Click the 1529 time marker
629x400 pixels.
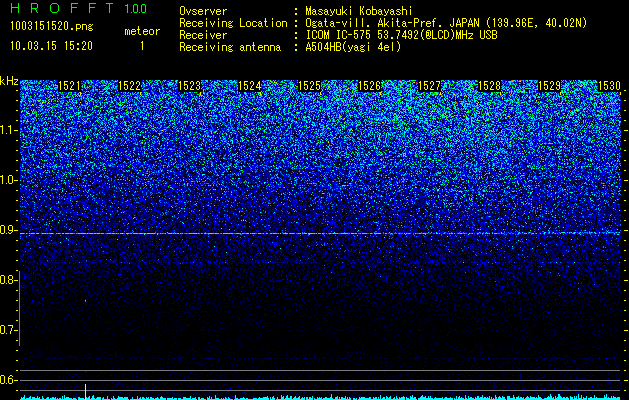click(549, 86)
